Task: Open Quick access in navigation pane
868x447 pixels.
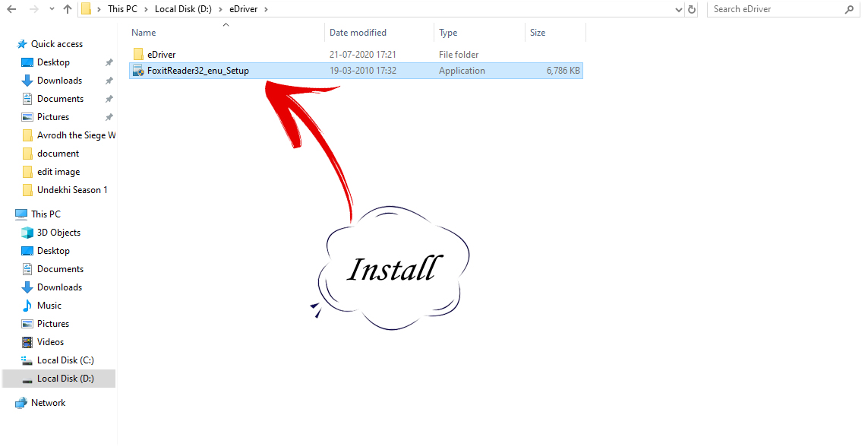Action: (x=57, y=44)
